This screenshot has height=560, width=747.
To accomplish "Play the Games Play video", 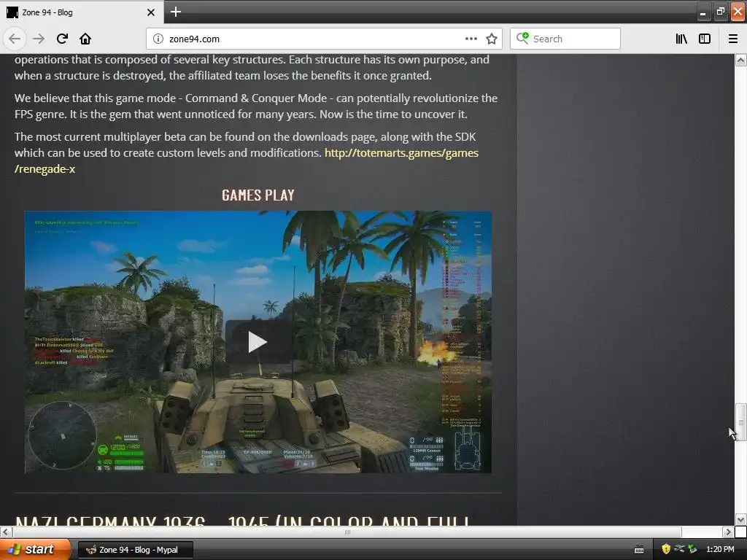I will [x=258, y=342].
